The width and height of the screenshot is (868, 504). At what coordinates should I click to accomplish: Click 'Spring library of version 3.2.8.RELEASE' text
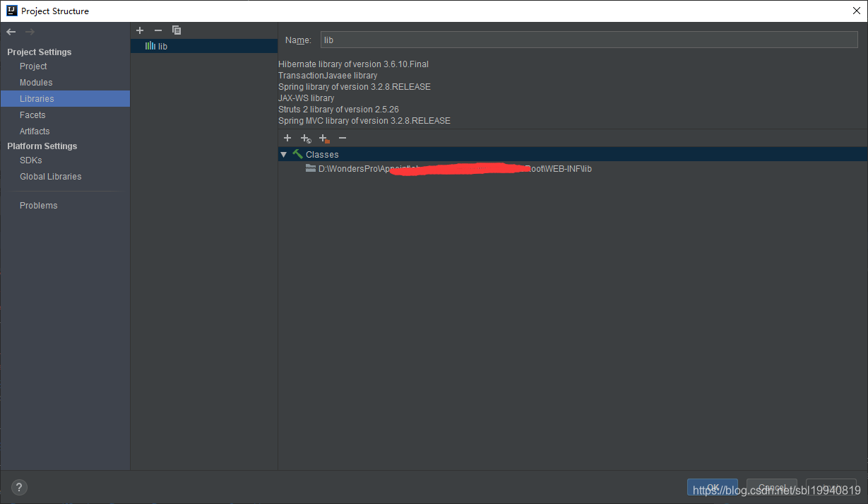tap(355, 87)
